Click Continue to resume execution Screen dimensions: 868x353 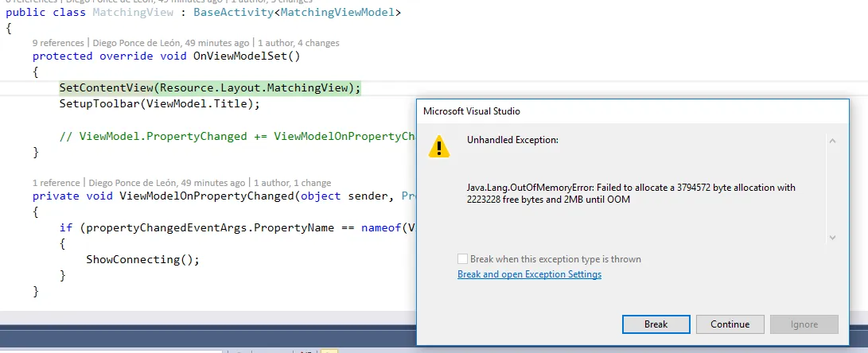[730, 324]
